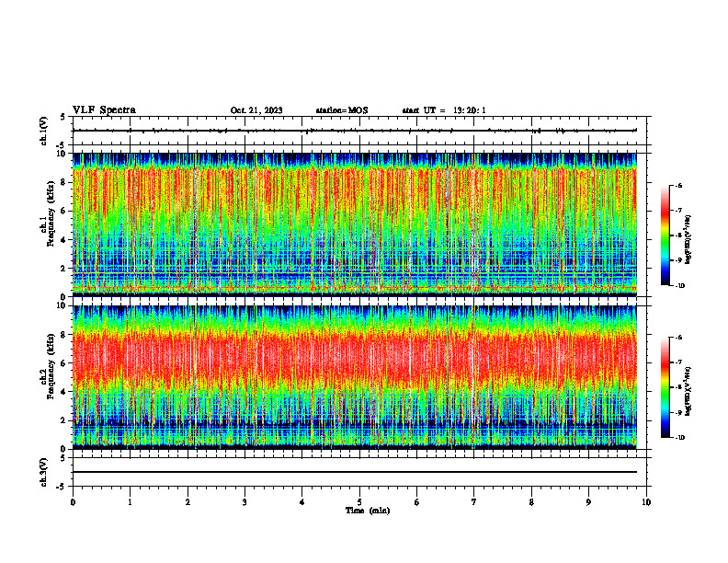Click the ch.1 spectrogram plot panel
This screenshot has height=563, width=728.
tap(355, 224)
